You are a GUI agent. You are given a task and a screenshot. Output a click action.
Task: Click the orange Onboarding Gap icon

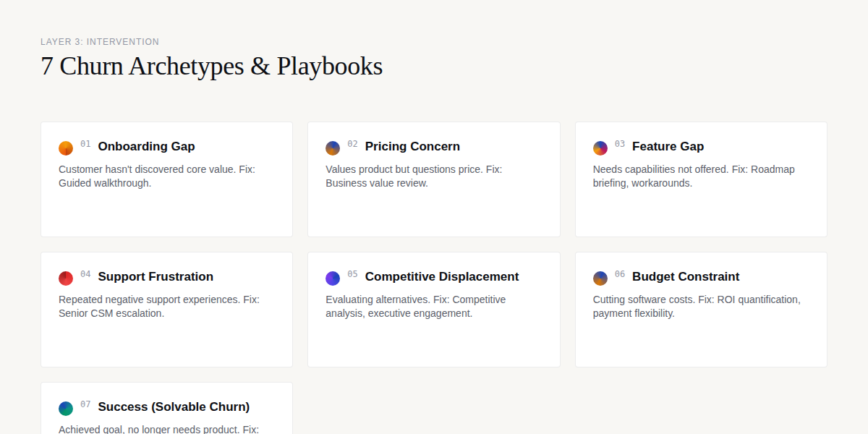point(66,148)
